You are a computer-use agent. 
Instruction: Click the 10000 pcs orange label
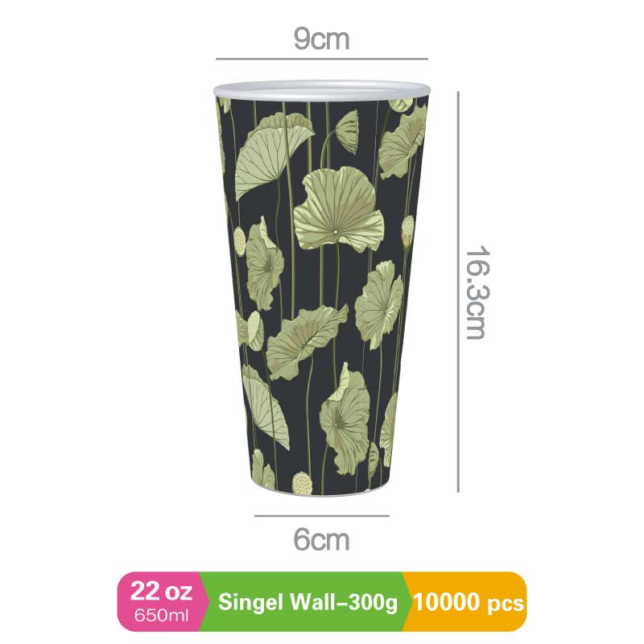click(469, 602)
